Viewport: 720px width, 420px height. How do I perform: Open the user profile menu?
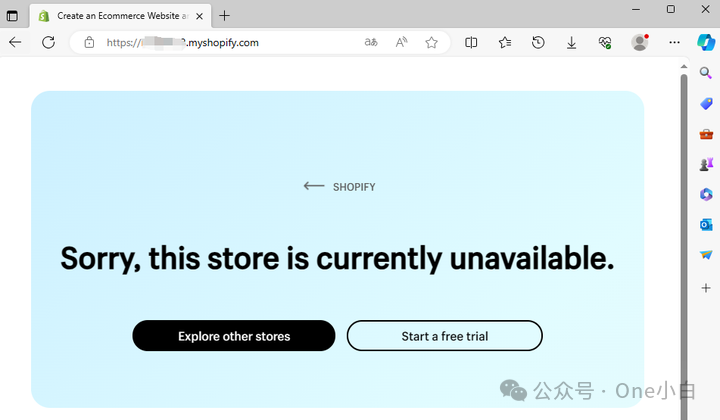[640, 42]
